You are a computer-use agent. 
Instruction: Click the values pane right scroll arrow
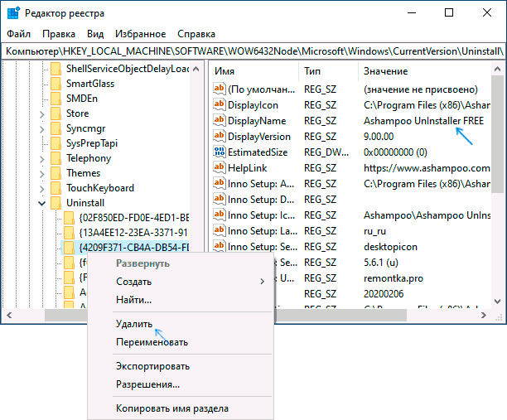click(x=484, y=316)
